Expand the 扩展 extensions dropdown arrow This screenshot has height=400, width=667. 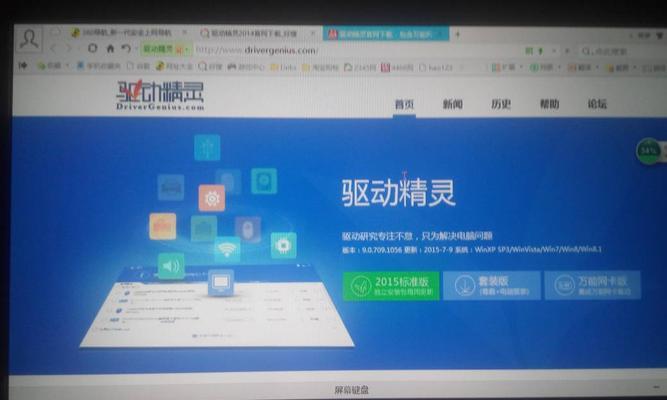[522, 68]
